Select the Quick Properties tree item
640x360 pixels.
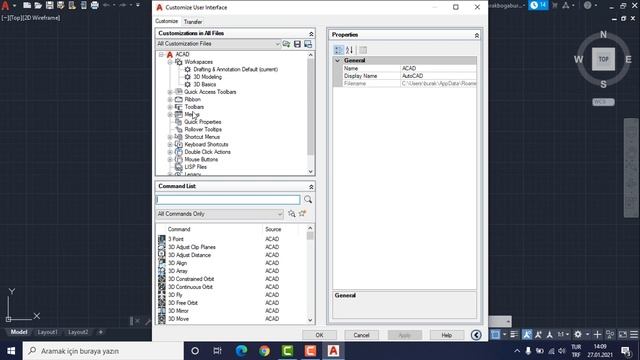click(x=202, y=122)
